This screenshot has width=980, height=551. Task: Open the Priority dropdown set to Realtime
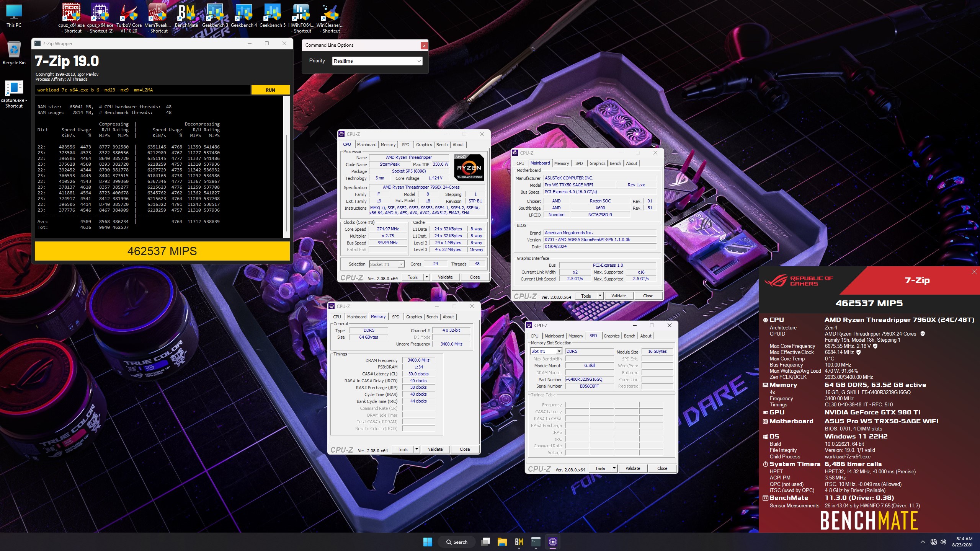tap(377, 61)
